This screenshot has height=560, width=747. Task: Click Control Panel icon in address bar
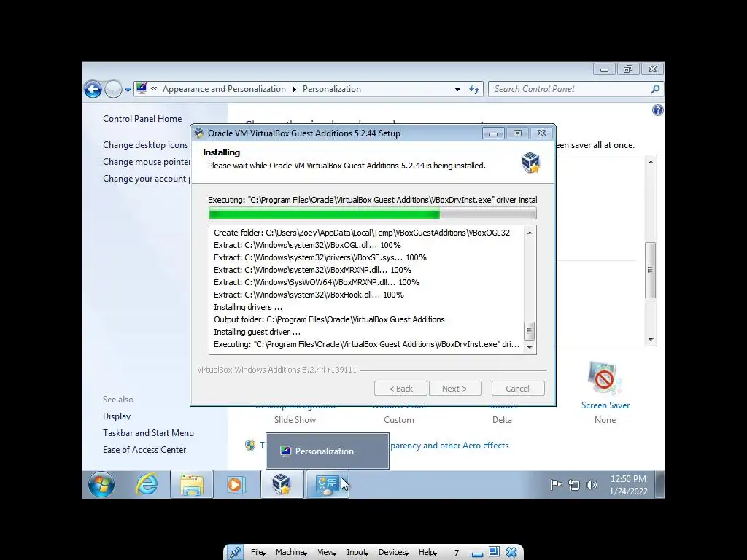point(142,88)
